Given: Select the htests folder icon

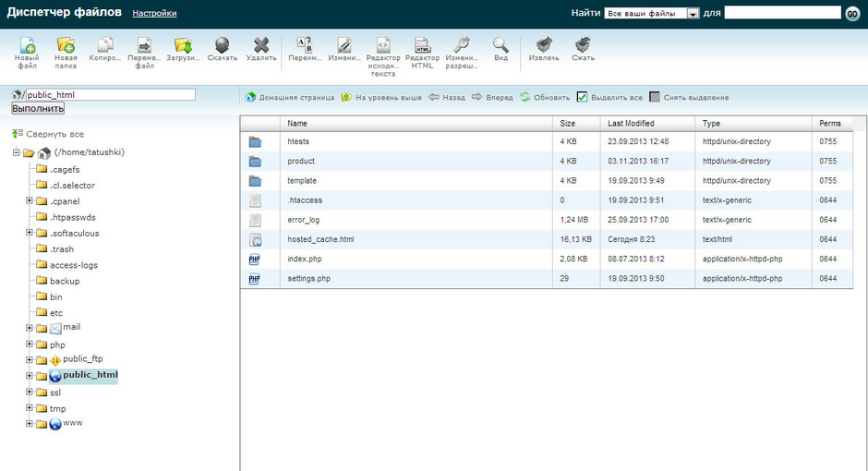Looking at the screenshot, I should click(x=255, y=142).
